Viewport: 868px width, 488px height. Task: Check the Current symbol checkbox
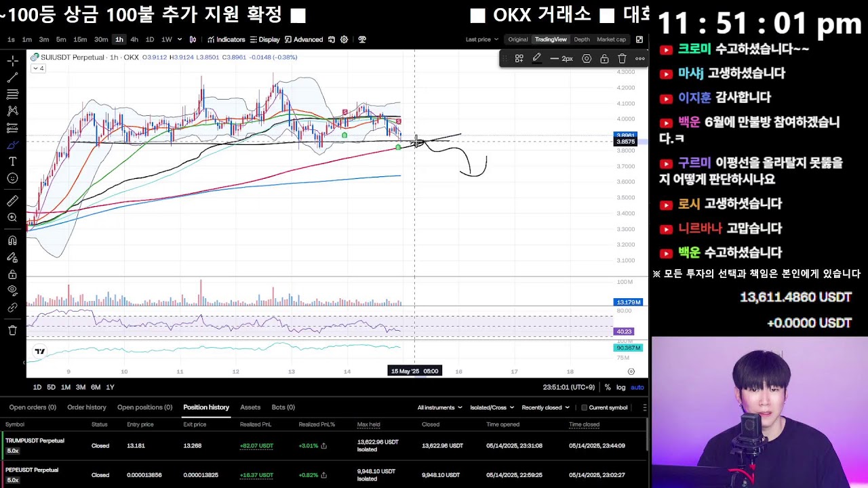(x=584, y=407)
